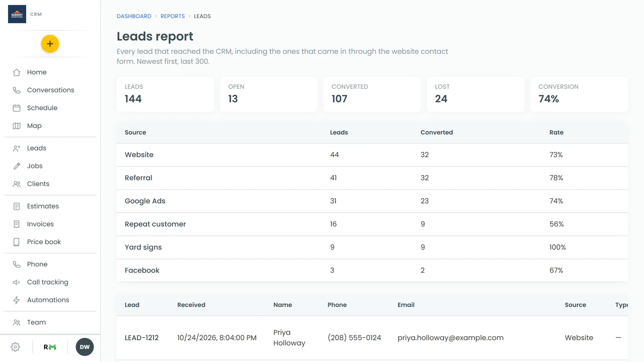
Task: Click the Map icon in sidebar
Action: [17, 126]
